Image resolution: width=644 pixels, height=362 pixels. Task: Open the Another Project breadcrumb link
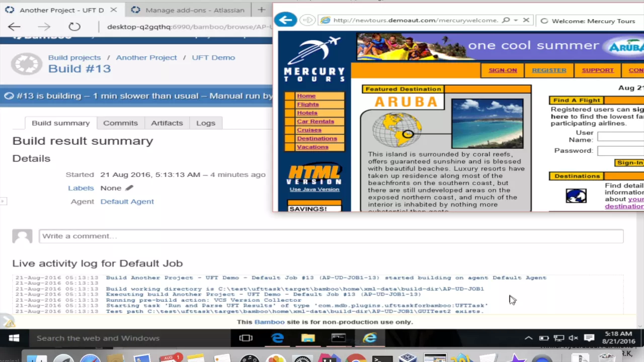point(146,57)
